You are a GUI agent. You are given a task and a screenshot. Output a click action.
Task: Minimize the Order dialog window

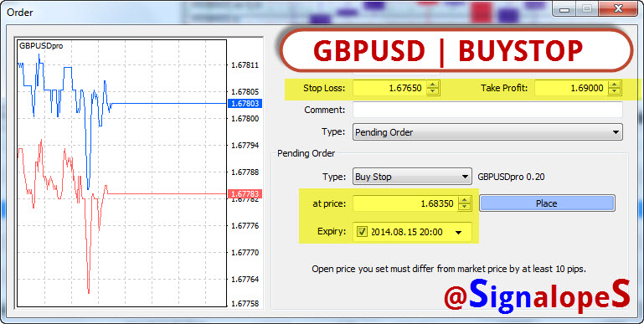tap(564, 8)
